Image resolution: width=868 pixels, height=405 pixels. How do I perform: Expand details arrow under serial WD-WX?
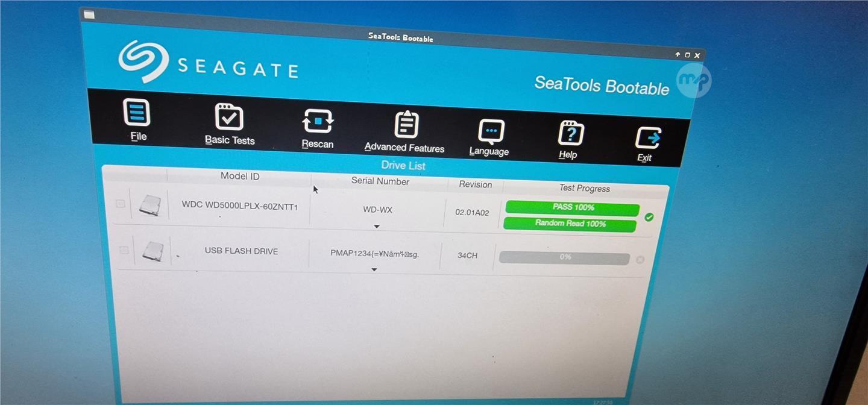(x=377, y=227)
